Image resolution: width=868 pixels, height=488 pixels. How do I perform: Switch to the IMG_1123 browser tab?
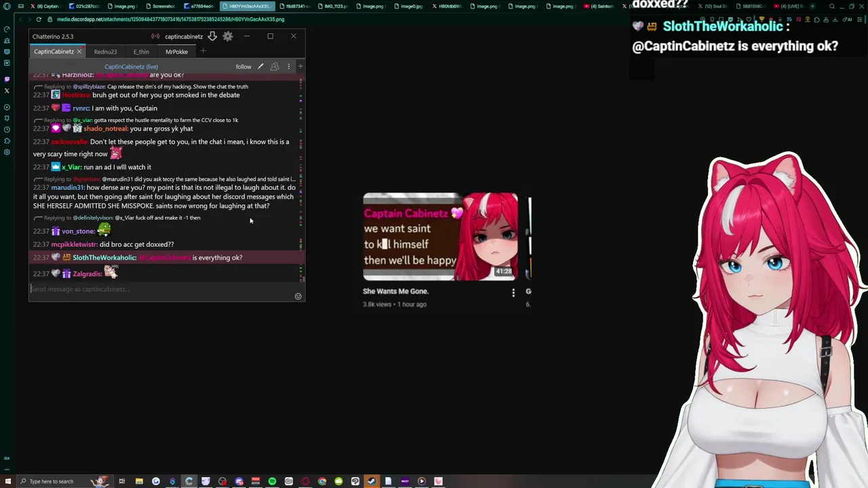pos(334,6)
